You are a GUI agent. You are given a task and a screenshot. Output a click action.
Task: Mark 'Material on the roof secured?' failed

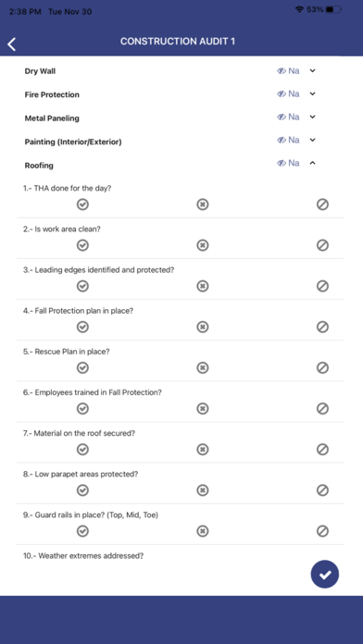pos(202,450)
